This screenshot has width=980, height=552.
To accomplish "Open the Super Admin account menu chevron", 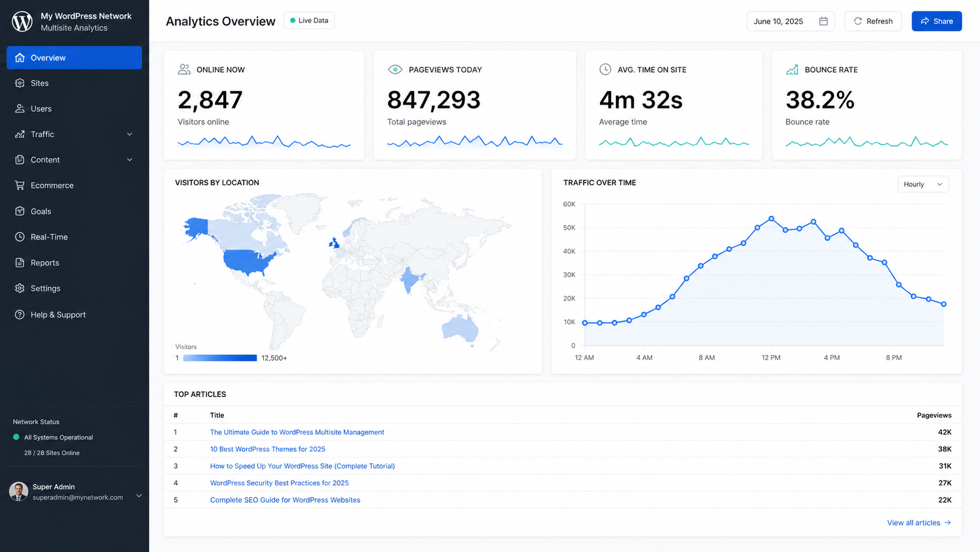I will tap(139, 496).
